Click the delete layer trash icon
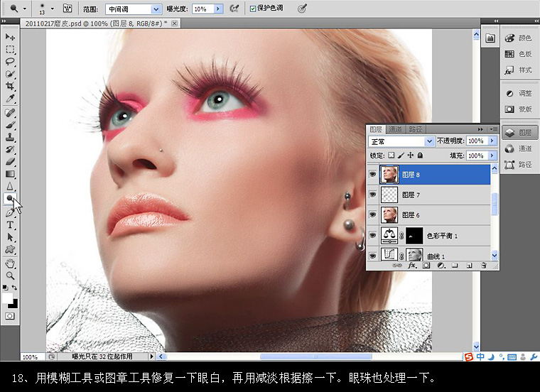This screenshot has height=392, width=540. coord(484,266)
